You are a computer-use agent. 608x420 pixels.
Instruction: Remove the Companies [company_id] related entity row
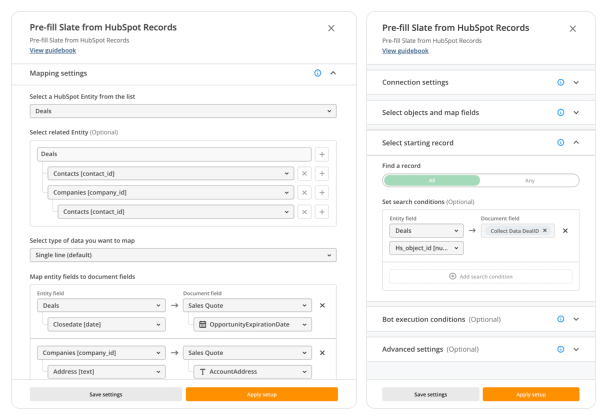tap(304, 192)
